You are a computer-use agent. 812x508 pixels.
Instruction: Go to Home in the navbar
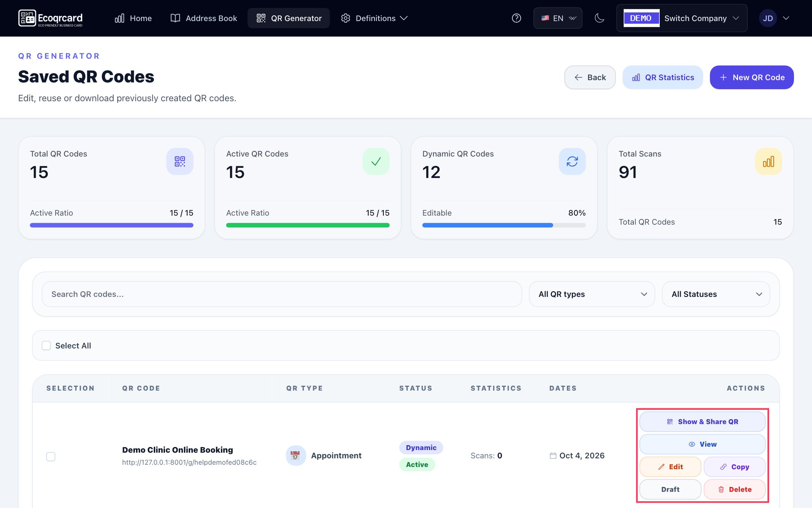point(133,18)
